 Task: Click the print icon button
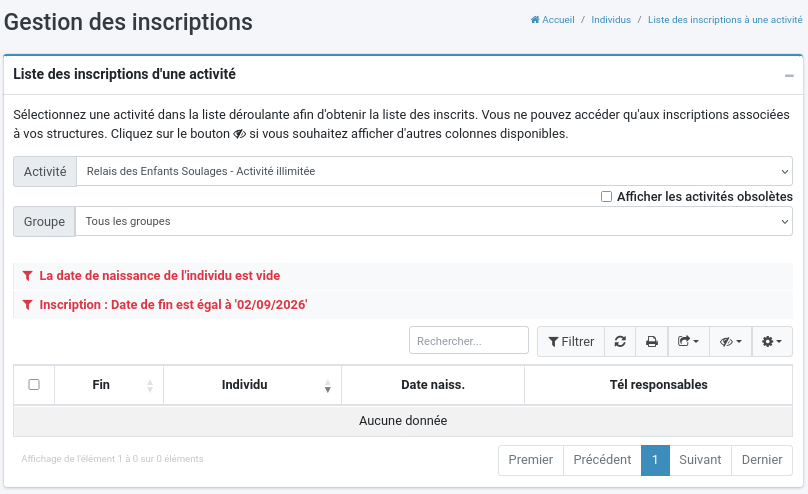click(x=652, y=342)
